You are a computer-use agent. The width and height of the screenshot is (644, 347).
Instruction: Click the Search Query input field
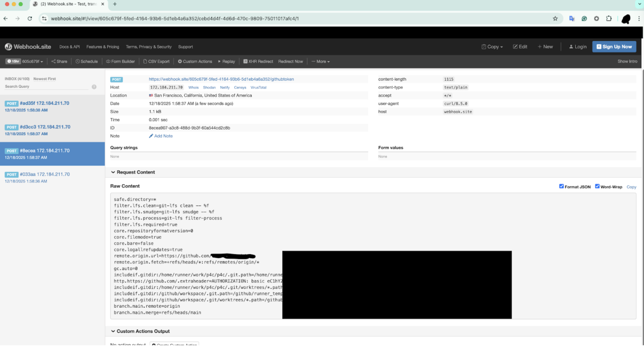pos(46,87)
